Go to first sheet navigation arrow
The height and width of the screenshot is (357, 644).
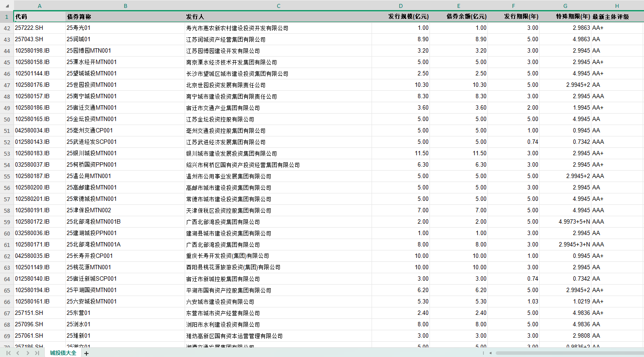tap(8, 353)
